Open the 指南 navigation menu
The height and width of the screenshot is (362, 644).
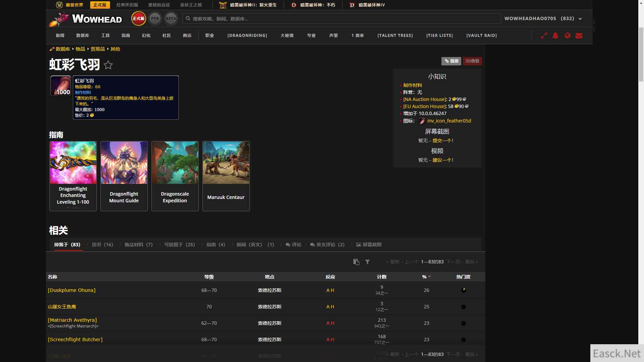(126, 36)
